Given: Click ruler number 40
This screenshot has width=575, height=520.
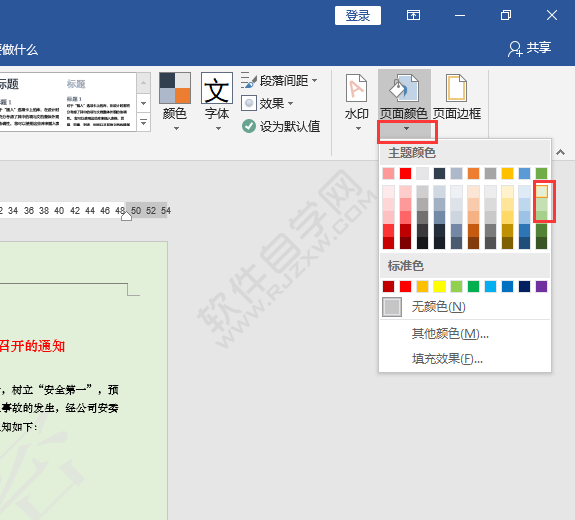Looking at the screenshot, I should [x=59, y=210].
